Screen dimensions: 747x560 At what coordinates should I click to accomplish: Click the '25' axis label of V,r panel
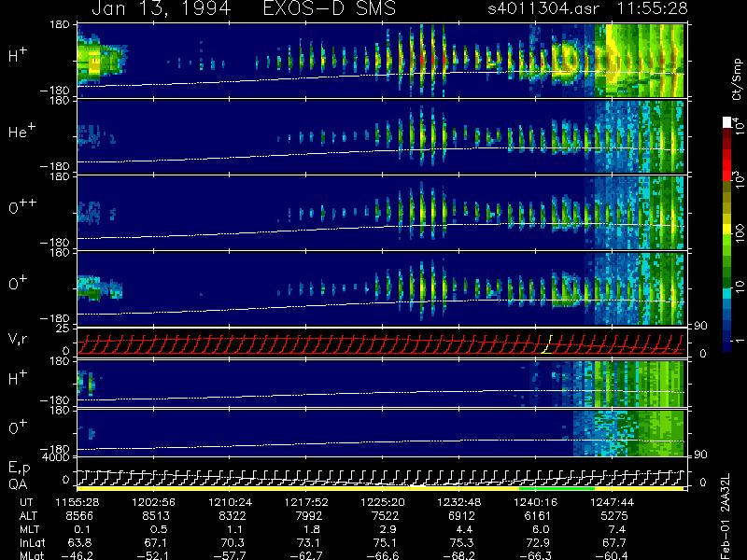pos(63,329)
